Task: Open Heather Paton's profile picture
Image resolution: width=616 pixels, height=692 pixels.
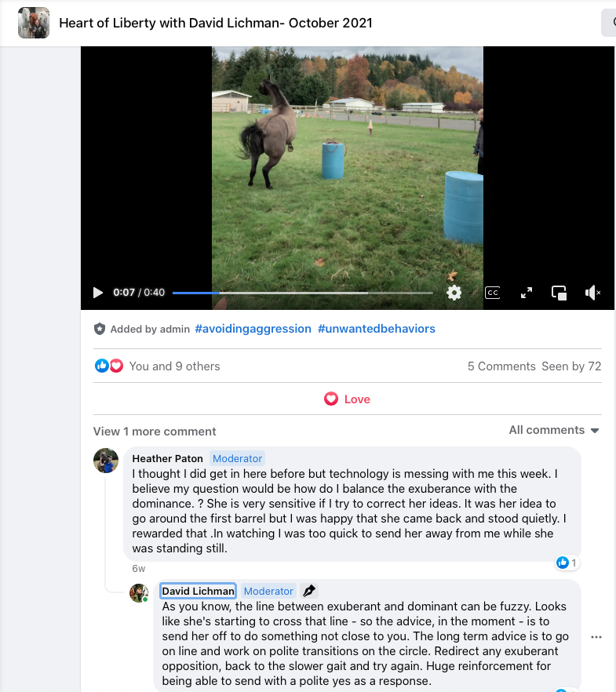Action: (106, 461)
